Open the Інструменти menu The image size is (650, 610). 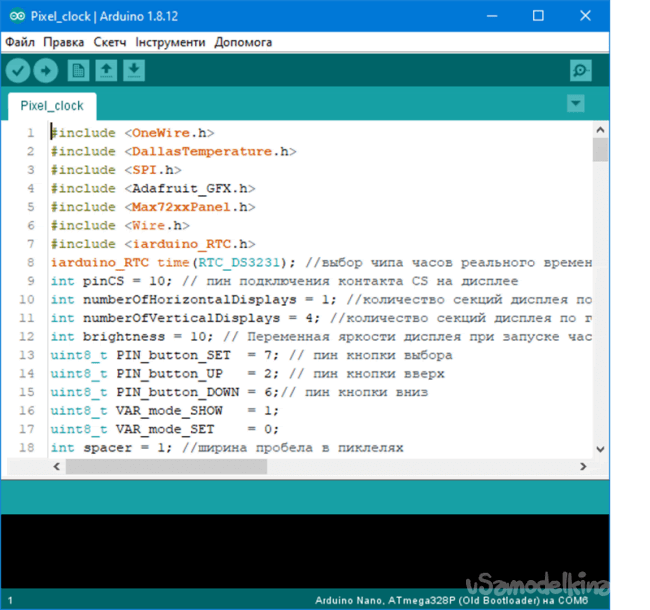coord(170,42)
